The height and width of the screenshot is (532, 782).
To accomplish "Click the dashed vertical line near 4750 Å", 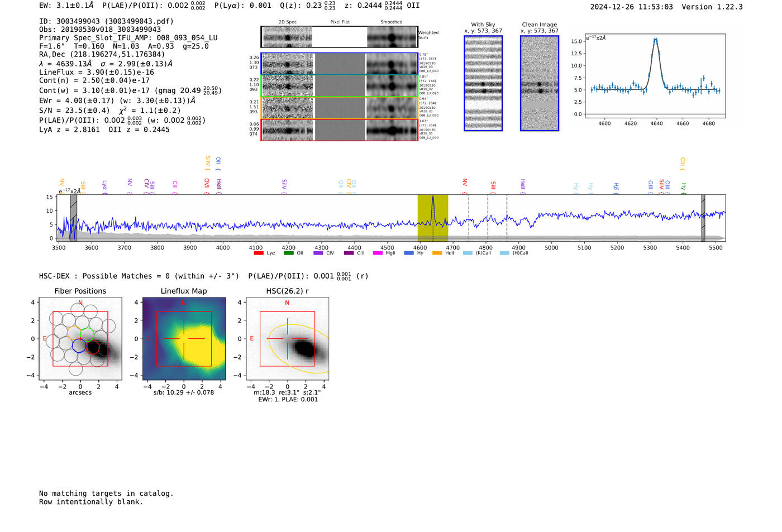I will 469,218.
